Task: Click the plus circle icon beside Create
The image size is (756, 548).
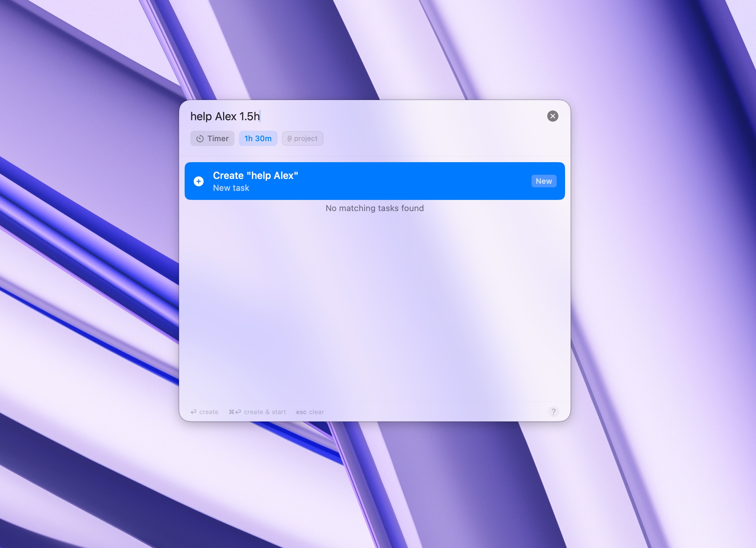Action: point(199,181)
